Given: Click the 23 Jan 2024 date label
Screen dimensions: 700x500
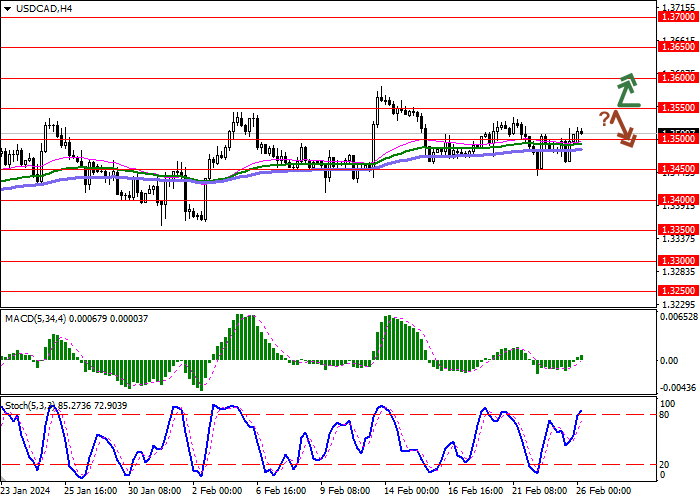Looking at the screenshot, I should [x=24, y=491].
